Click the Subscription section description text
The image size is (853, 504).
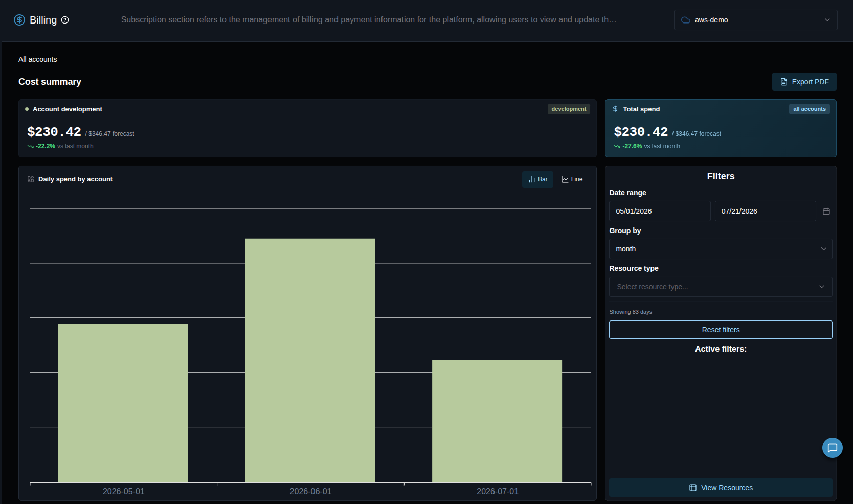coord(369,20)
